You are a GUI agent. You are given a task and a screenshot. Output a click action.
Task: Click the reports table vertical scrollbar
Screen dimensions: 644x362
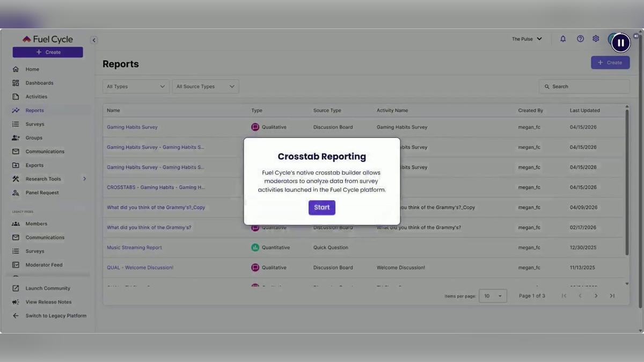pyautogui.click(x=627, y=183)
